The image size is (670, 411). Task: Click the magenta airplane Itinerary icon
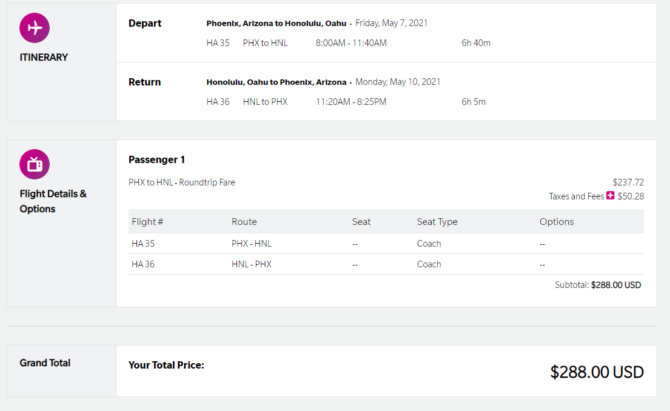pyautogui.click(x=35, y=28)
